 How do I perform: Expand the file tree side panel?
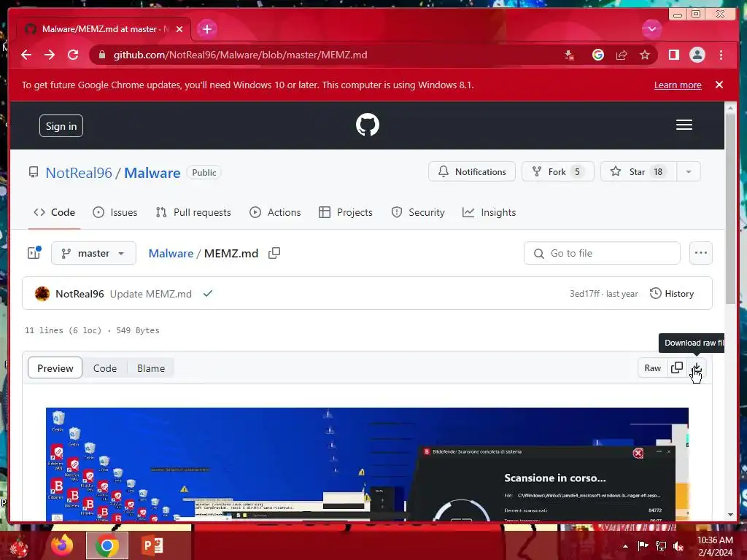34,253
